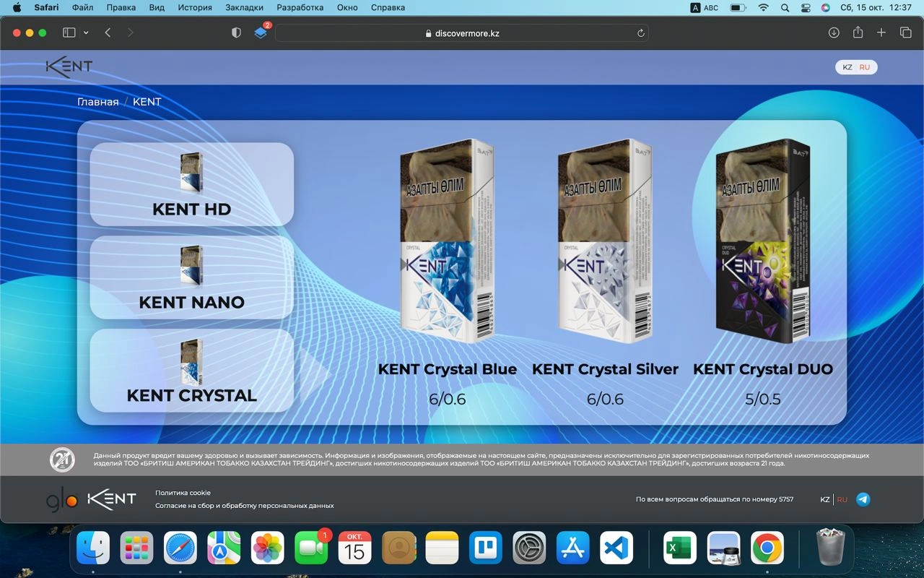This screenshot has width=924, height=578.
Task: Open the История menu
Action: point(195,8)
